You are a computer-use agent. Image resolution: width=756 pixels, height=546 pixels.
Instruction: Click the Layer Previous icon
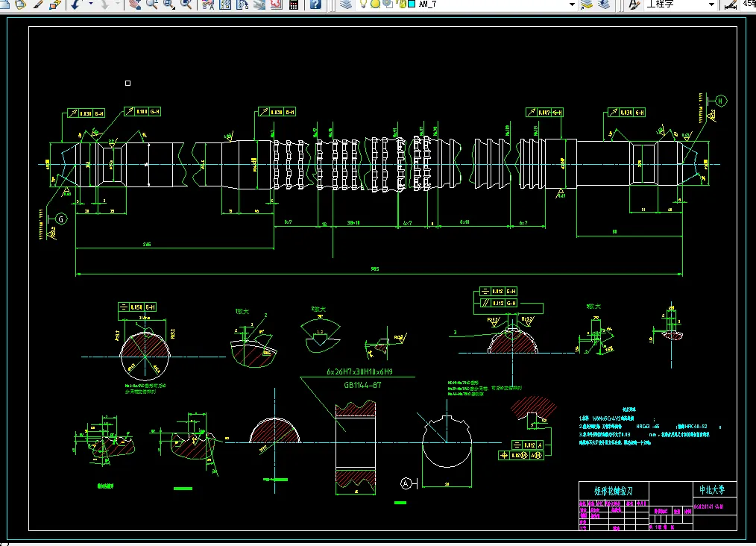(x=604, y=4)
